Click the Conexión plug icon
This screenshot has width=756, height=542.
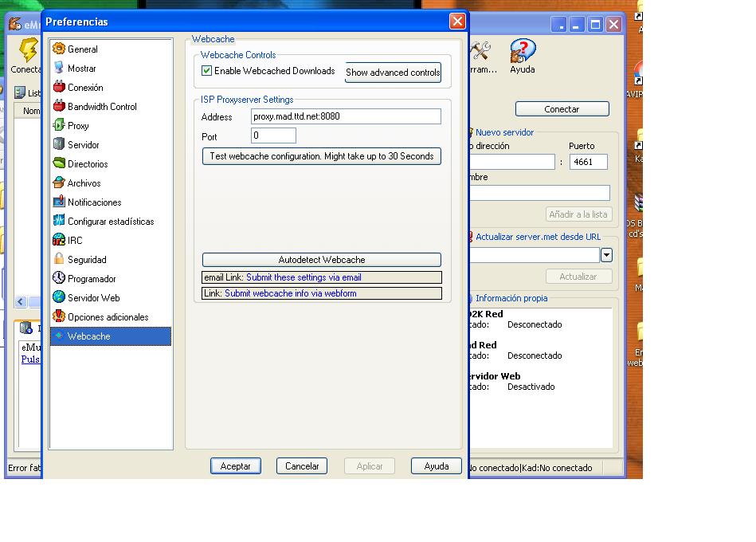(59, 87)
